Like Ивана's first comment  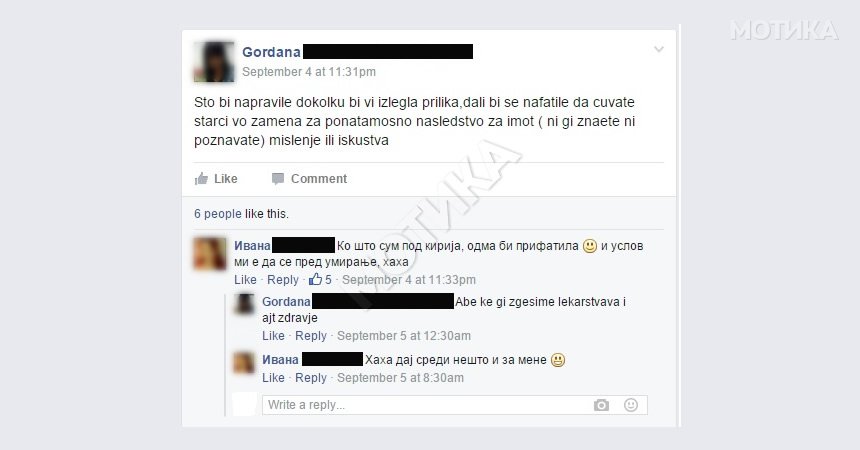[x=245, y=280]
